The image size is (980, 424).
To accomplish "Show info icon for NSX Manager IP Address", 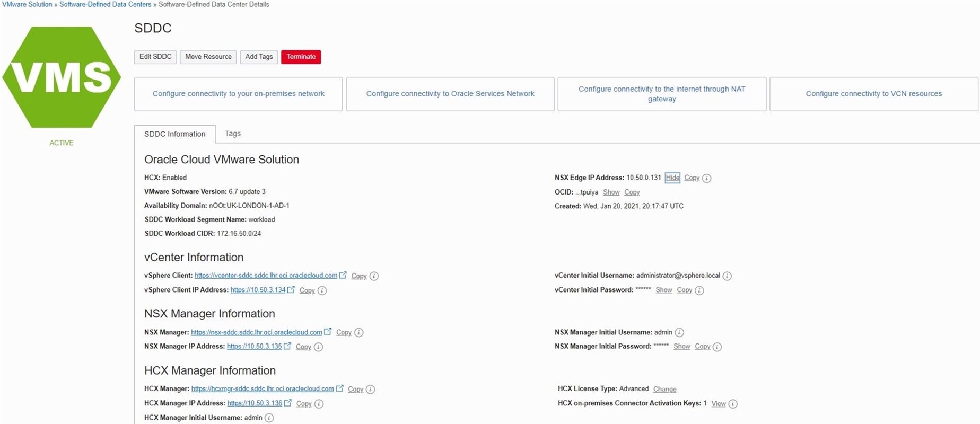I will (318, 347).
